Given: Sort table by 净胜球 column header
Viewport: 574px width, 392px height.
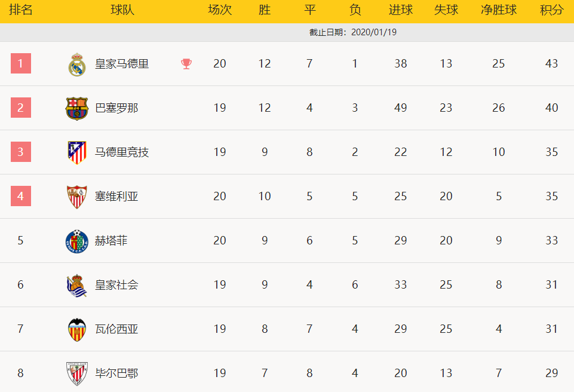Looking at the screenshot, I should [x=499, y=10].
